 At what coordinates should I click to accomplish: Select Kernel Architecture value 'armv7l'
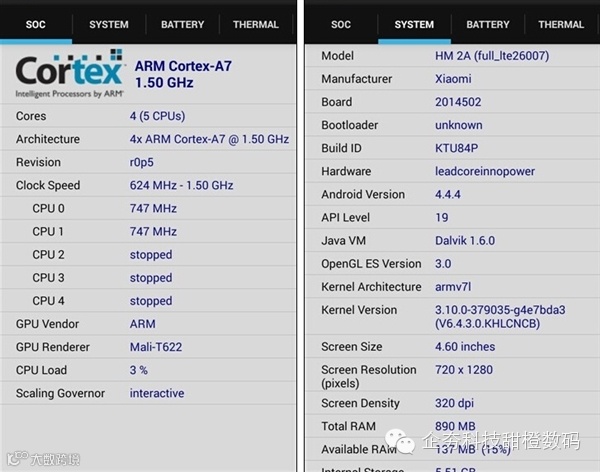[453, 287]
